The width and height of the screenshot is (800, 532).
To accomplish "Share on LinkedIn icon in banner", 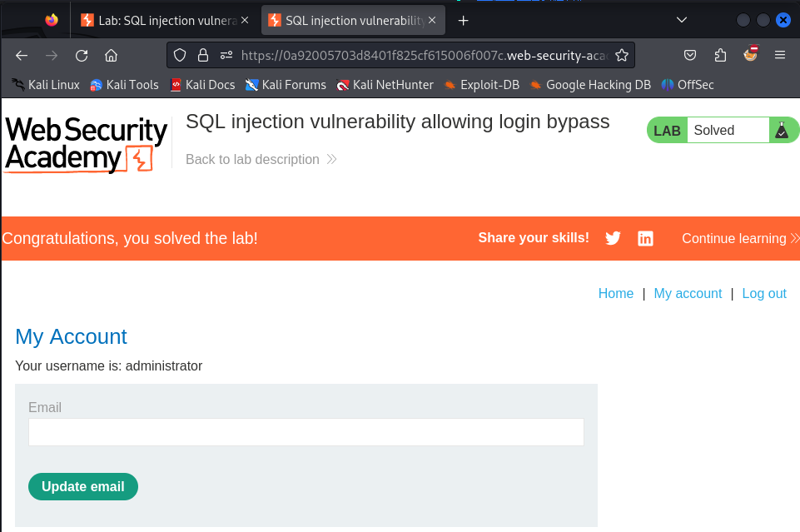I will (645, 238).
